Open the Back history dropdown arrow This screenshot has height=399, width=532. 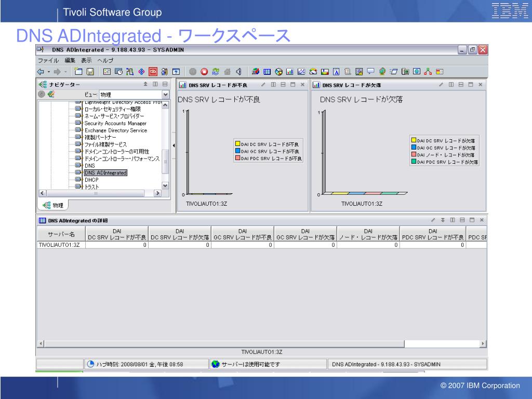coord(48,72)
